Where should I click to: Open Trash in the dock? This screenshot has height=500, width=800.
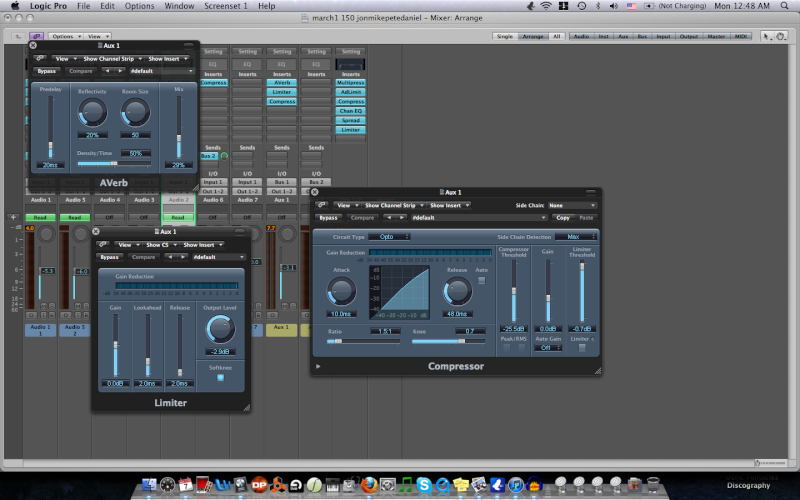[653, 484]
